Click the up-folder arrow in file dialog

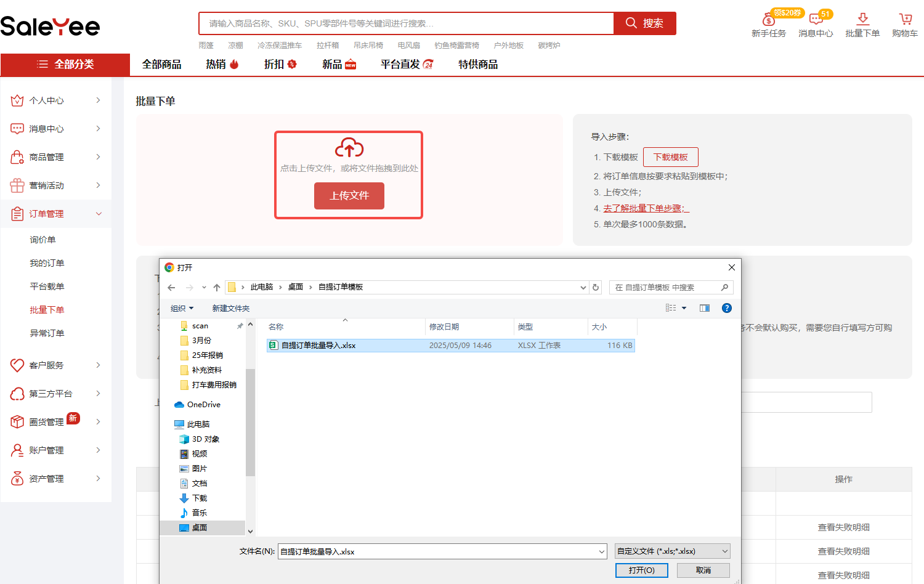pos(217,288)
